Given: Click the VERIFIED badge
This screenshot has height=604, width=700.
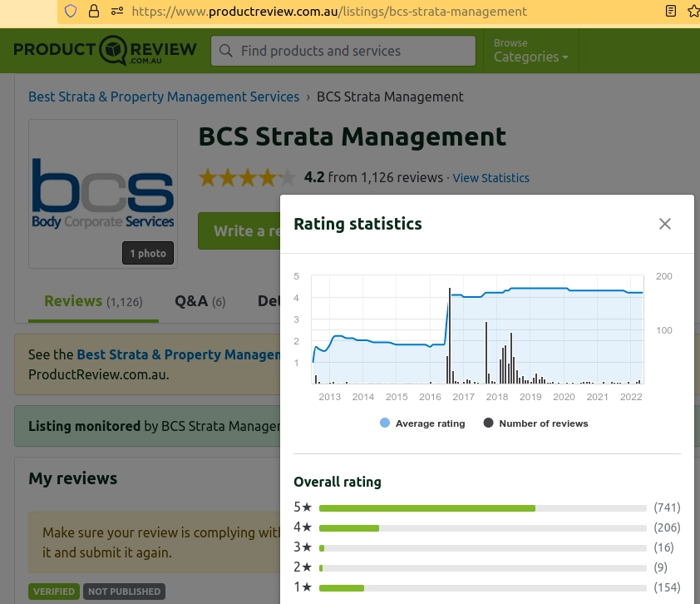Looking at the screenshot, I should pos(54,592).
